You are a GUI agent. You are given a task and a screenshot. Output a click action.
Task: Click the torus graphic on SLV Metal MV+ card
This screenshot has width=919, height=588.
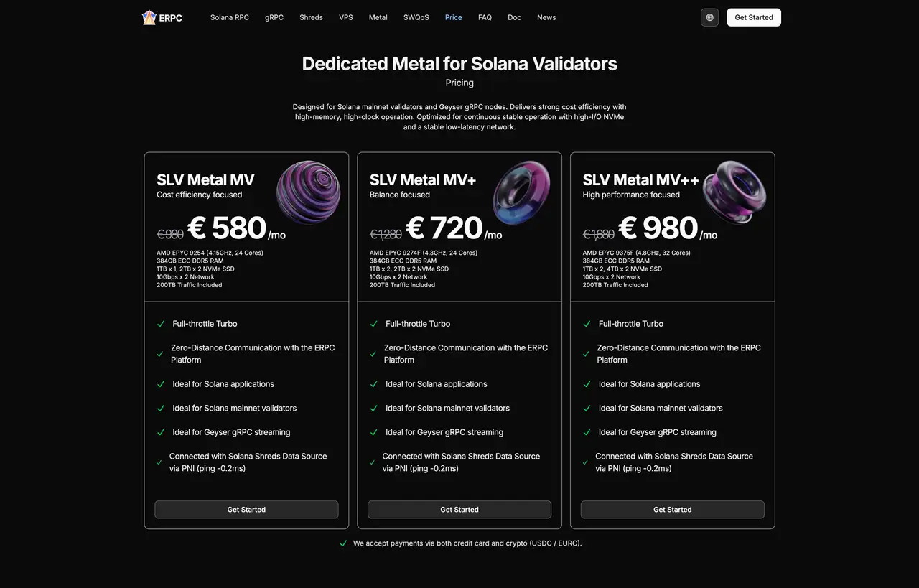(522, 192)
